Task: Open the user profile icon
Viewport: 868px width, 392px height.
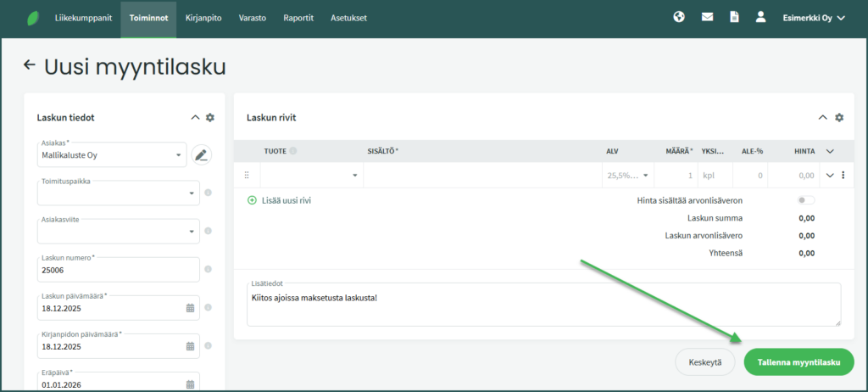Action: (x=760, y=17)
